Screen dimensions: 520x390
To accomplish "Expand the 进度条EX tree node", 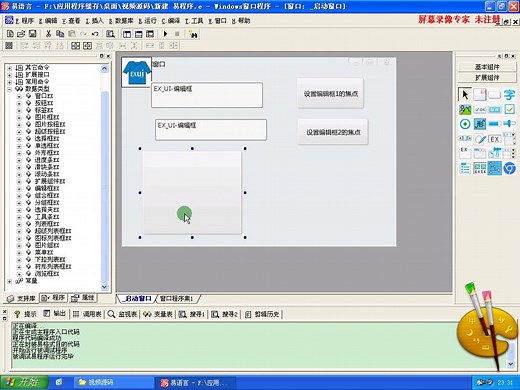I will coord(19,160).
